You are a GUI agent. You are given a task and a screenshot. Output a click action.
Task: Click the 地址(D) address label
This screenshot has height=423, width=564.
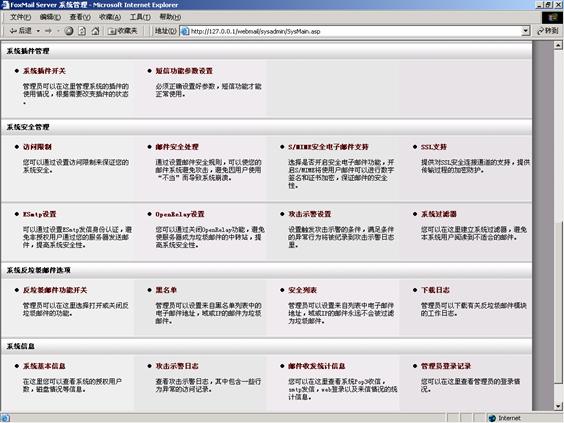[x=166, y=31]
